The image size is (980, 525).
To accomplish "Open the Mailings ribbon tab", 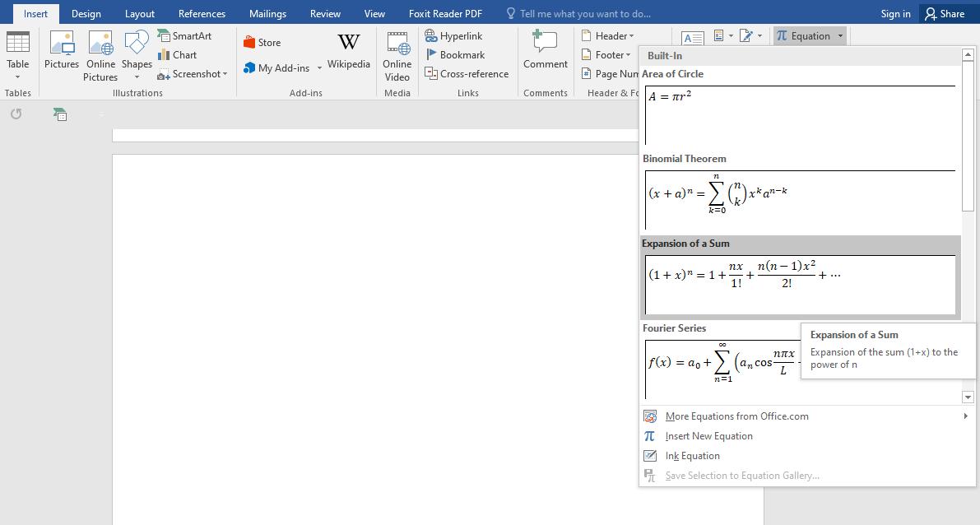I will pyautogui.click(x=267, y=13).
